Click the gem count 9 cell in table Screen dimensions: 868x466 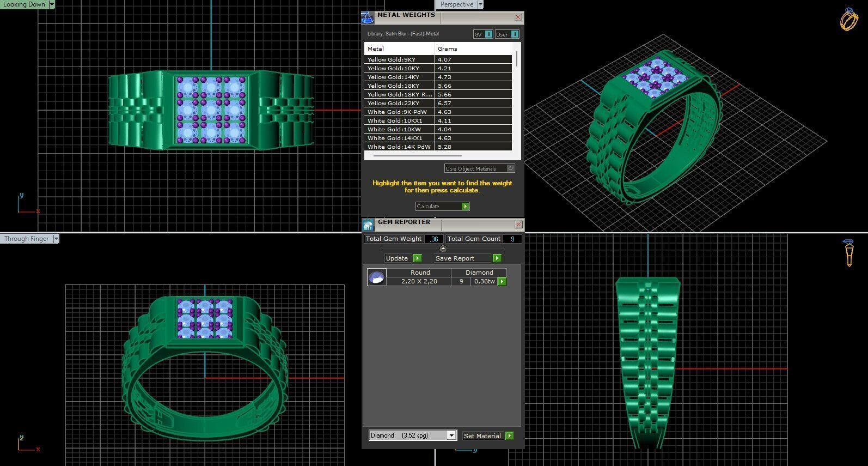[461, 281]
